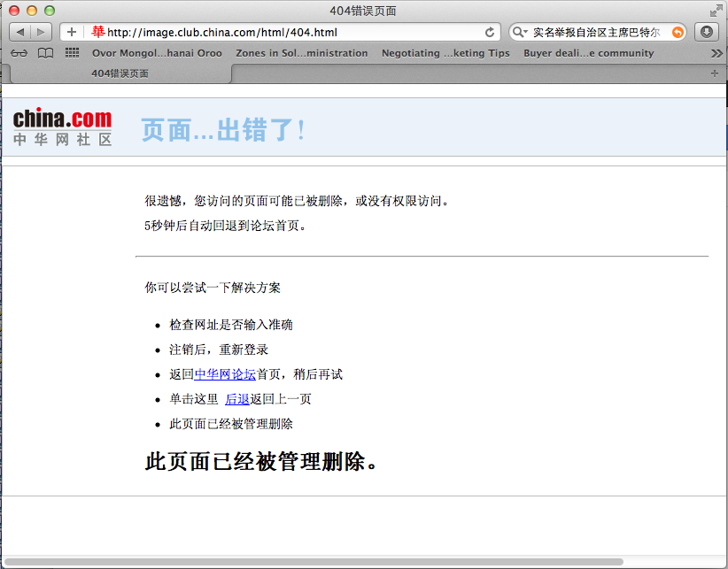
Task: Open bookmark Negotiating ...keting Tips
Action: [x=445, y=53]
